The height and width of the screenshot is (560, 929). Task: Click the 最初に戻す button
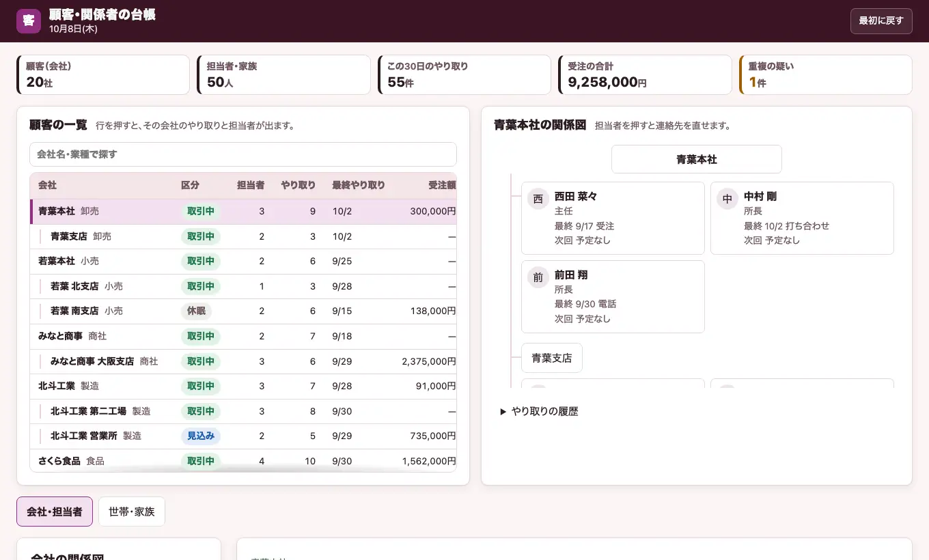tap(881, 21)
